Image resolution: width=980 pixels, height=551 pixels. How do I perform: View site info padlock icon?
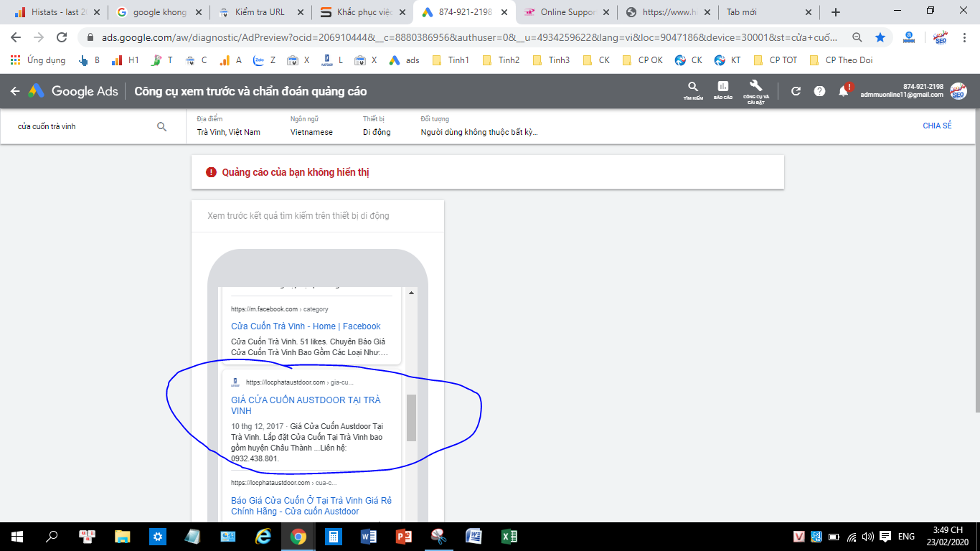91,37
